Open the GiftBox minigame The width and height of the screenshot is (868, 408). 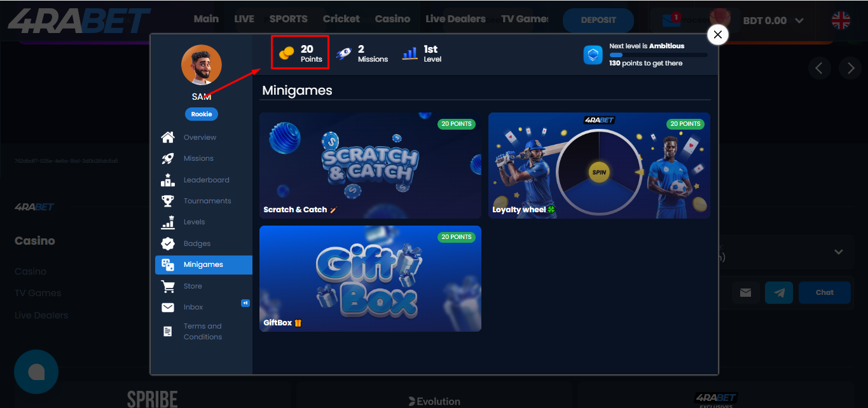click(370, 278)
